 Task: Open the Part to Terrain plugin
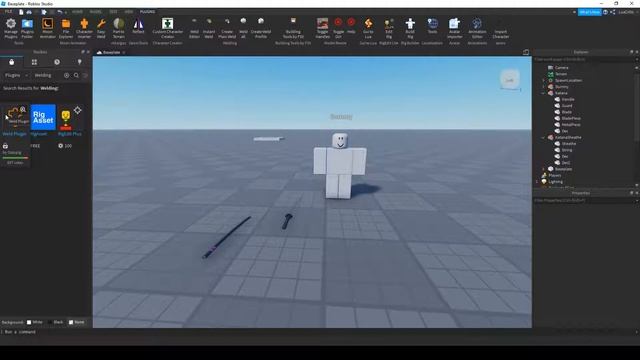coord(119,28)
